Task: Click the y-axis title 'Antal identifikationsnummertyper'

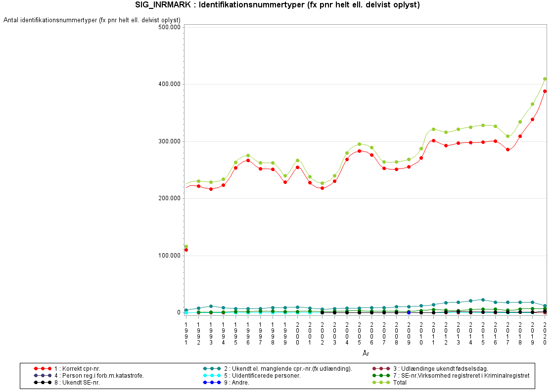Action: tap(92, 20)
